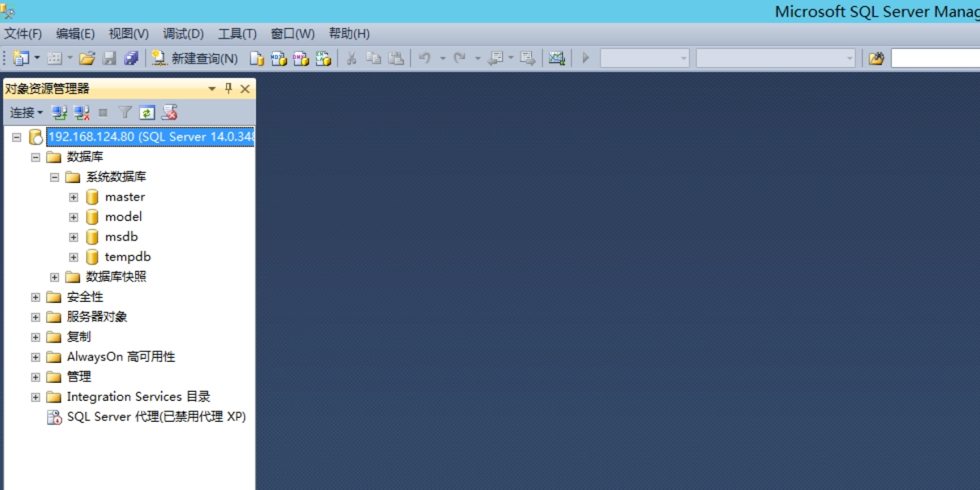Image resolution: width=980 pixels, height=490 pixels.
Task: Click the Open File folder icon
Action: (87, 58)
